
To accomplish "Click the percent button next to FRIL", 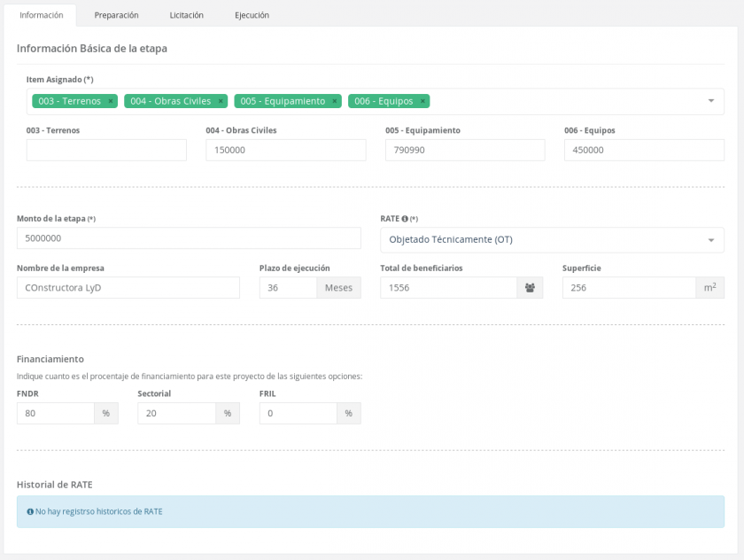I will [x=347, y=413].
